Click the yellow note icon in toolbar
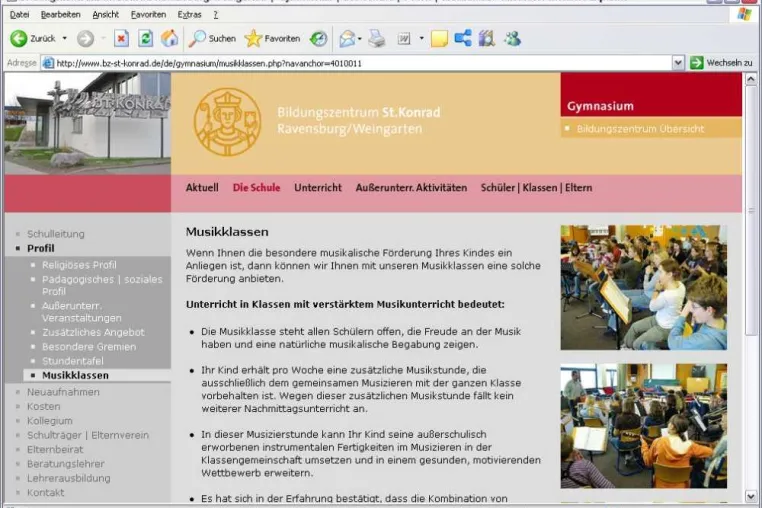Viewport: 762px width, 508px height. coord(439,38)
